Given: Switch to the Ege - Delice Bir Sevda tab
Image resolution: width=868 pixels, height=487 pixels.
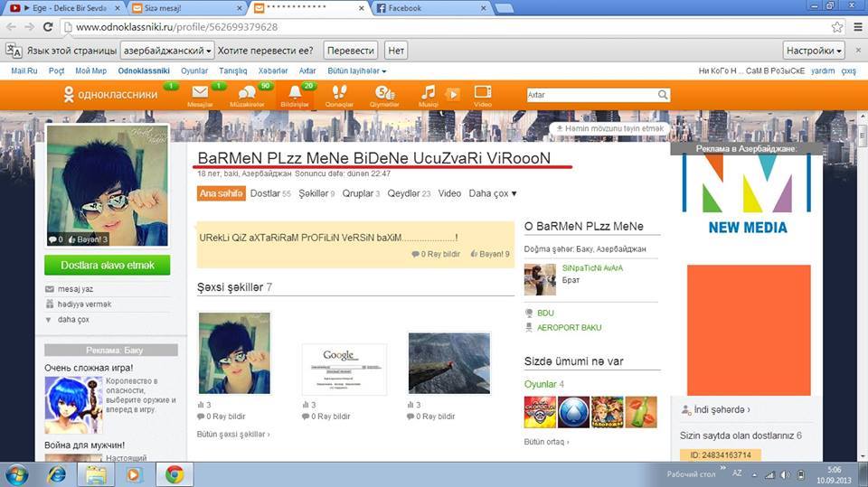Looking at the screenshot, I should click(65, 8).
